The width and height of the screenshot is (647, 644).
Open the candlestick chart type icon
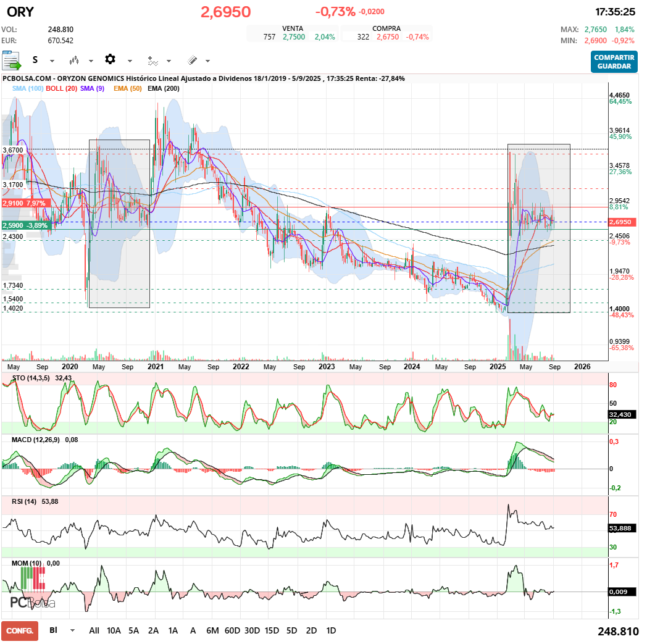74,61
